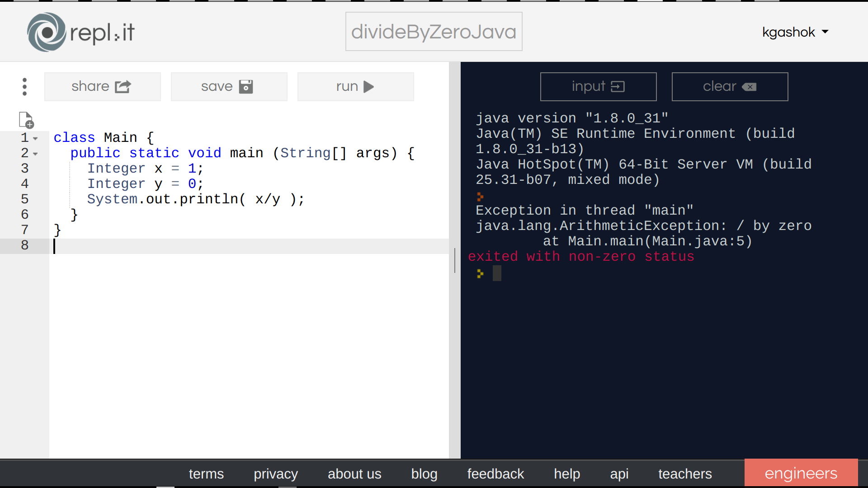This screenshot has width=868, height=488.
Task: Click the run button to execute code
Action: pyautogui.click(x=355, y=86)
